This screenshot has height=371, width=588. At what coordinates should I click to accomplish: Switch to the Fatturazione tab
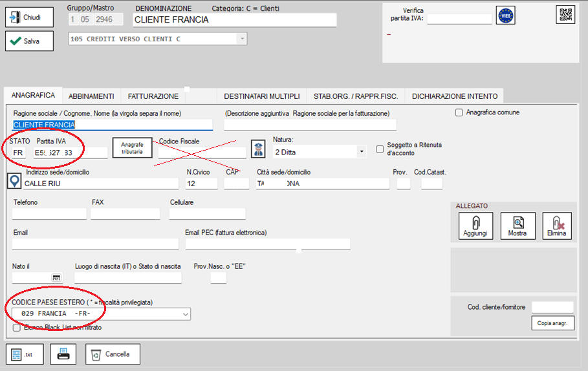[153, 96]
